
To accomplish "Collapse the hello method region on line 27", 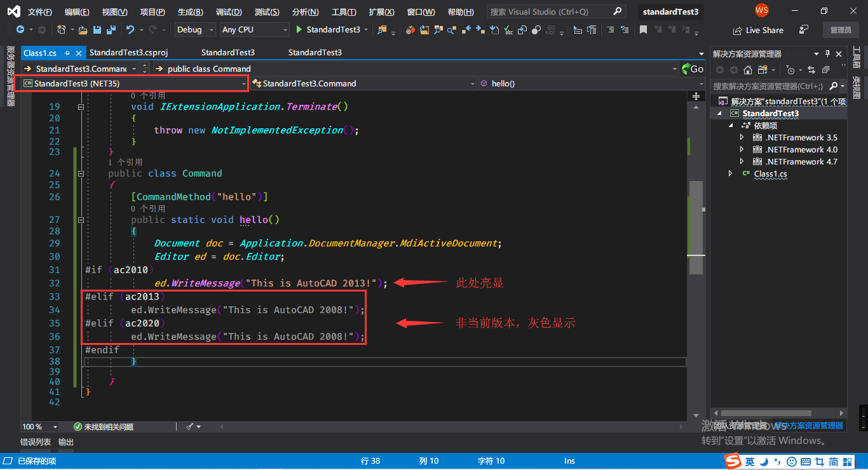I will coord(81,220).
